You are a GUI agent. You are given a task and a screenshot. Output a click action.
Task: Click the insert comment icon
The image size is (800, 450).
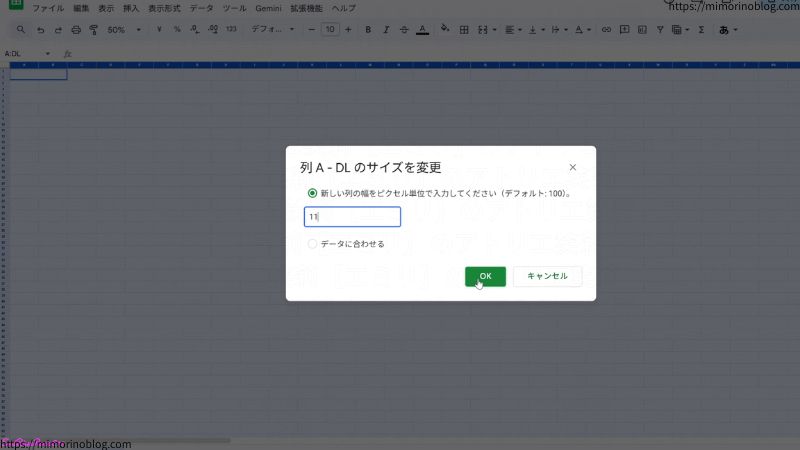624,30
